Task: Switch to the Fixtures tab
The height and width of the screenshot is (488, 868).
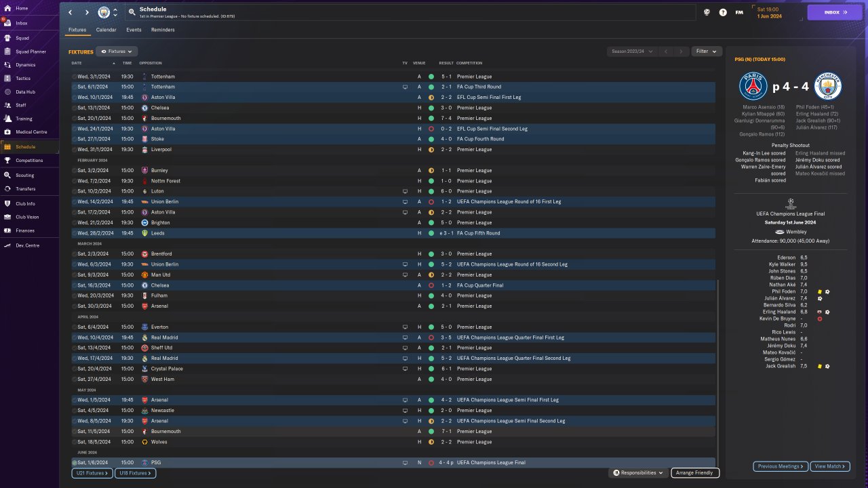Action: coord(77,30)
